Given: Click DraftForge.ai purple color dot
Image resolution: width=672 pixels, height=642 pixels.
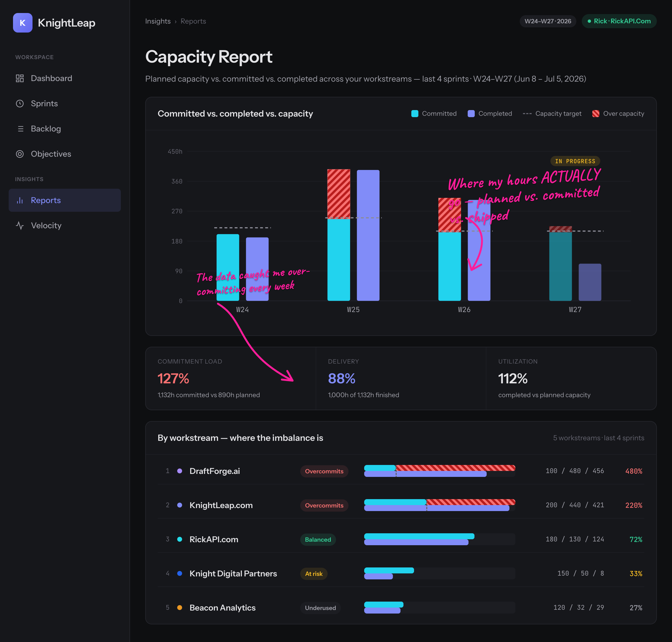Looking at the screenshot, I should click(180, 471).
